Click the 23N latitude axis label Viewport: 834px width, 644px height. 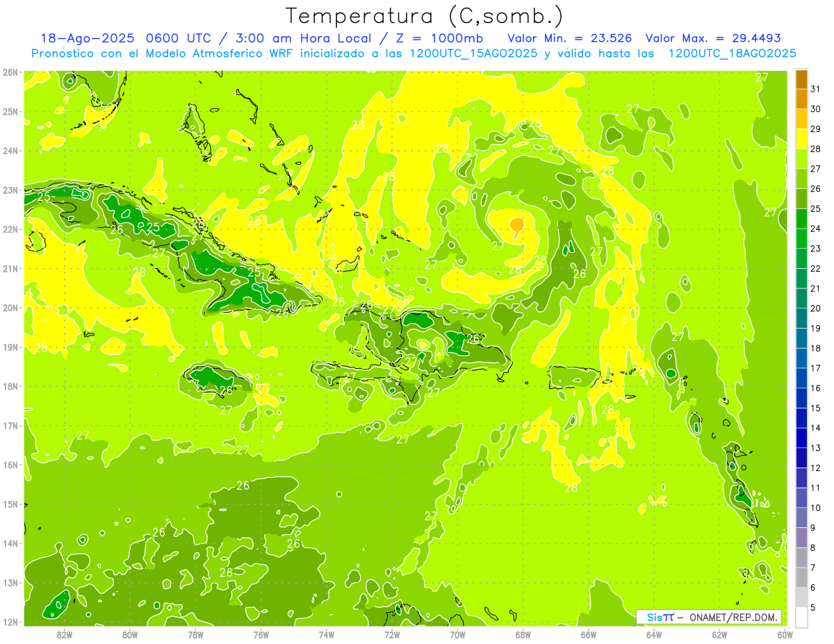[10, 190]
